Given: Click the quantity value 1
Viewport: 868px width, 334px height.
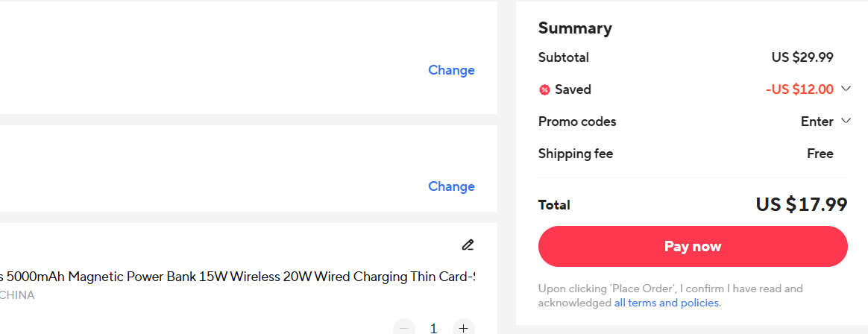Looking at the screenshot, I should click(433, 327).
